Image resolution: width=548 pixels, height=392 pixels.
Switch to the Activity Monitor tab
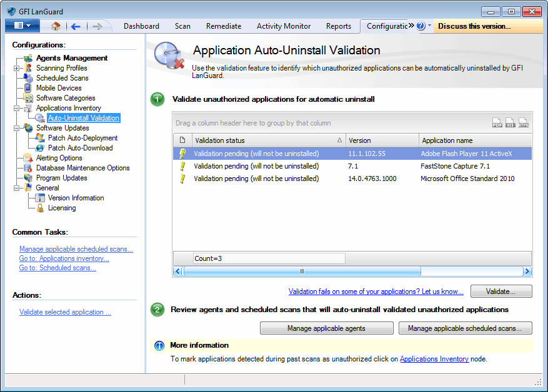click(x=284, y=26)
